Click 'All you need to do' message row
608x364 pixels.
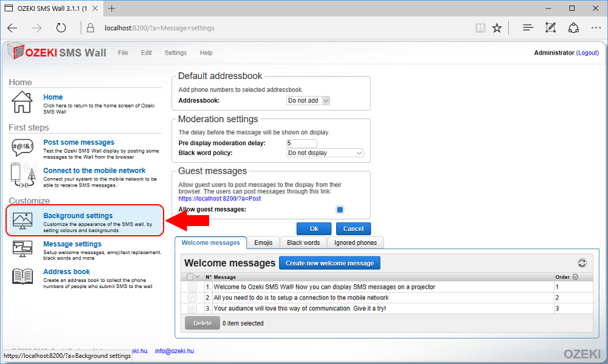[x=302, y=298]
